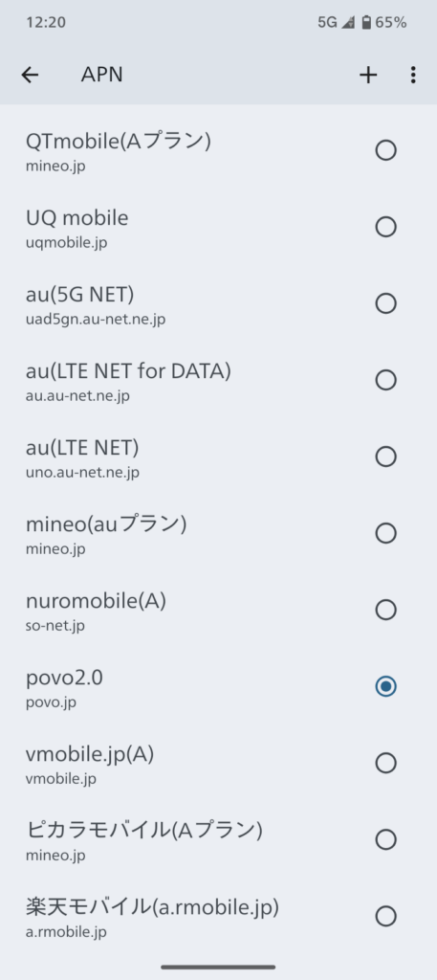Select the mineo(auプラン) radio button
This screenshot has height=980, width=437.
[x=385, y=533]
